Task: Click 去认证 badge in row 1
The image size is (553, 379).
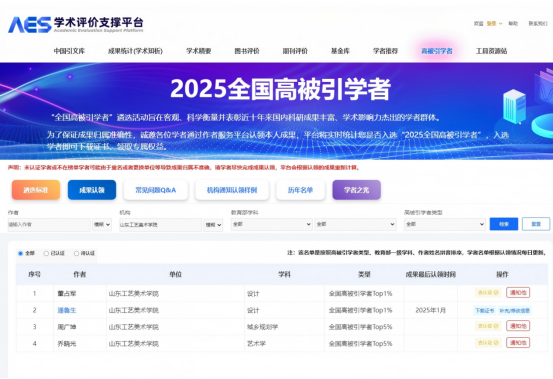Action: (488, 293)
